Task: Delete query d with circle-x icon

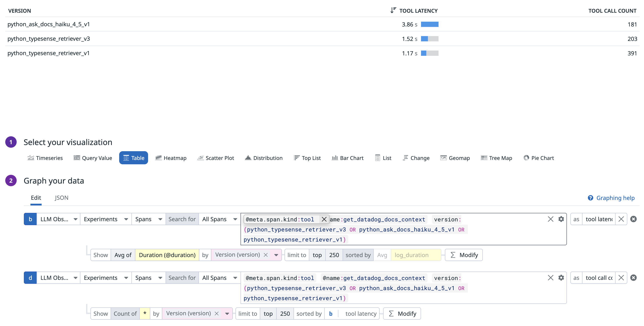Action: (633, 278)
